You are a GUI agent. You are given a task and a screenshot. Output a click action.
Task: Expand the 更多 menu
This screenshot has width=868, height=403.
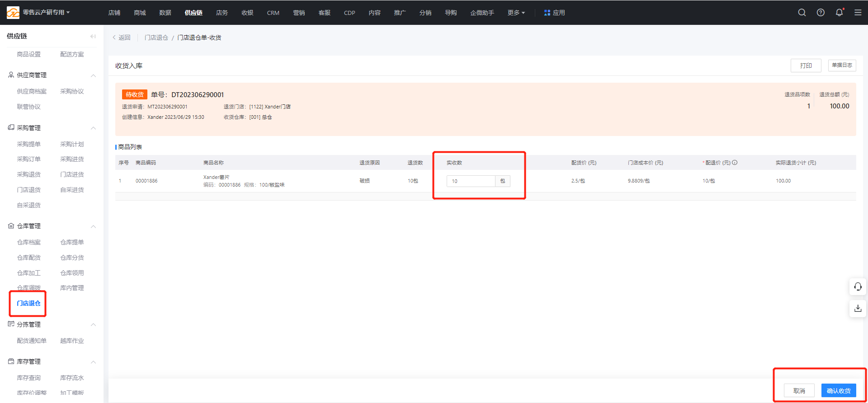[x=516, y=13]
